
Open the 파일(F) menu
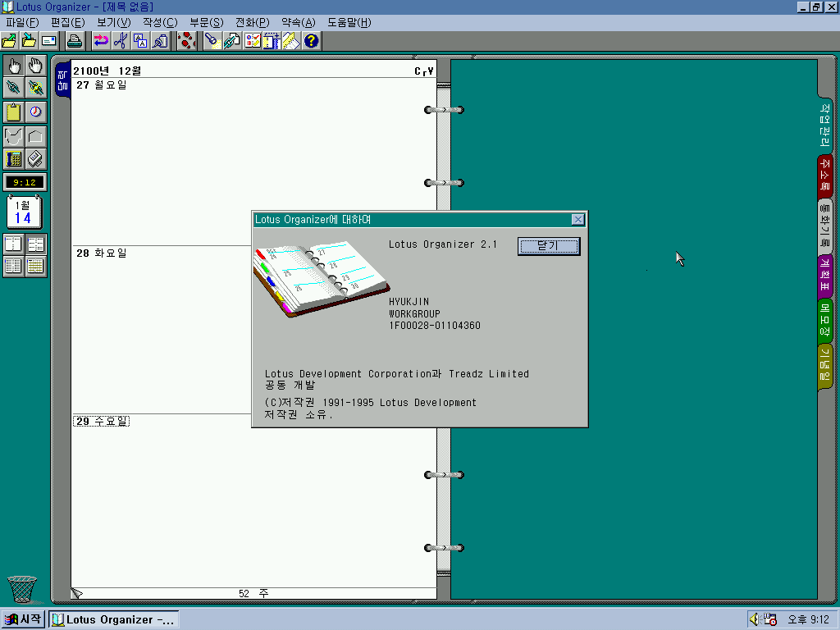click(22, 22)
